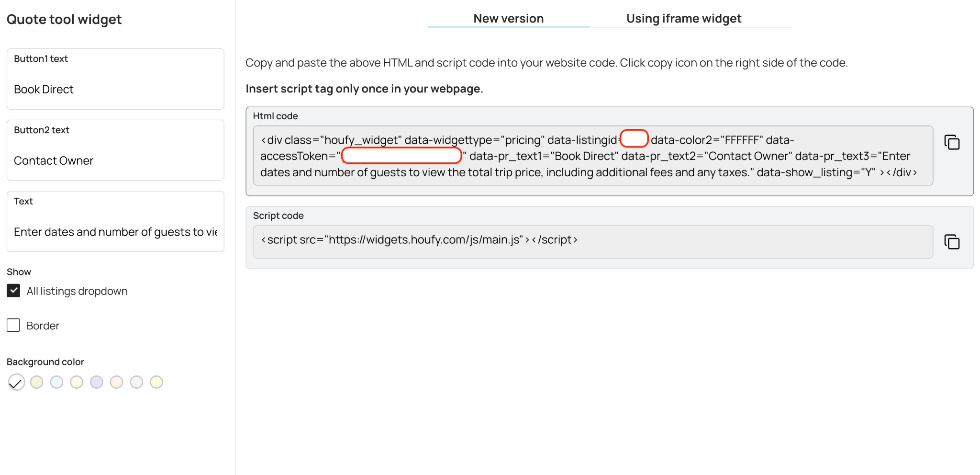Select white background color swatch
The image size is (980, 475).
coord(16,382)
